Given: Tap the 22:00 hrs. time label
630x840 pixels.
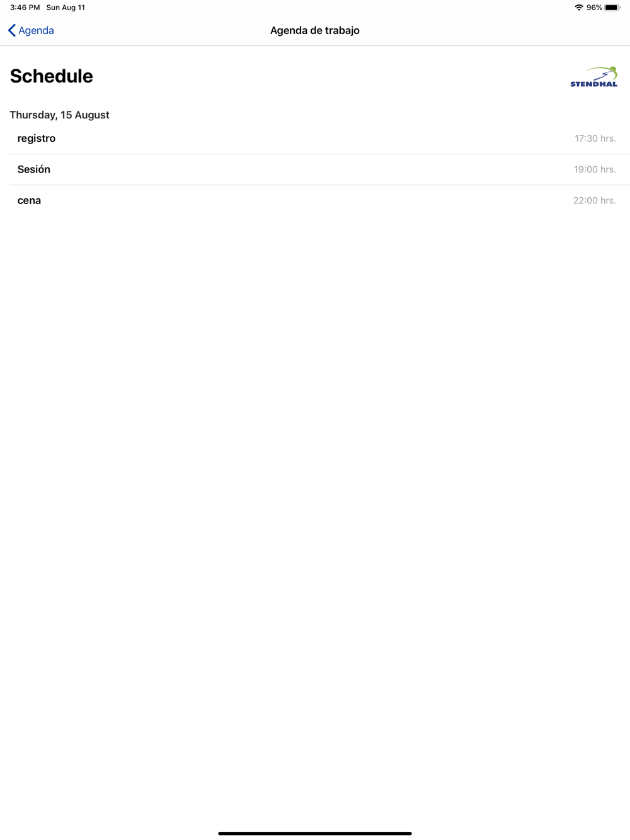Looking at the screenshot, I should (x=594, y=200).
